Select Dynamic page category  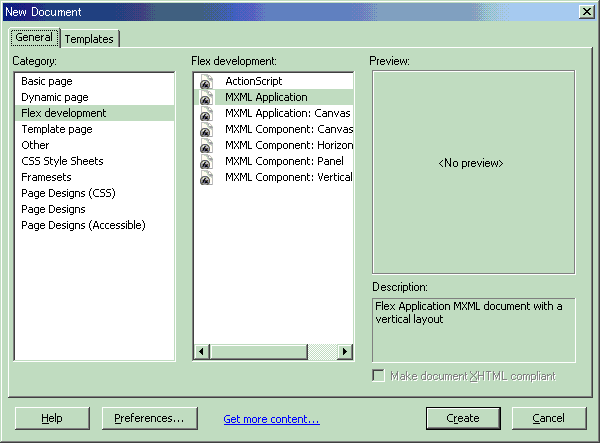94,97
